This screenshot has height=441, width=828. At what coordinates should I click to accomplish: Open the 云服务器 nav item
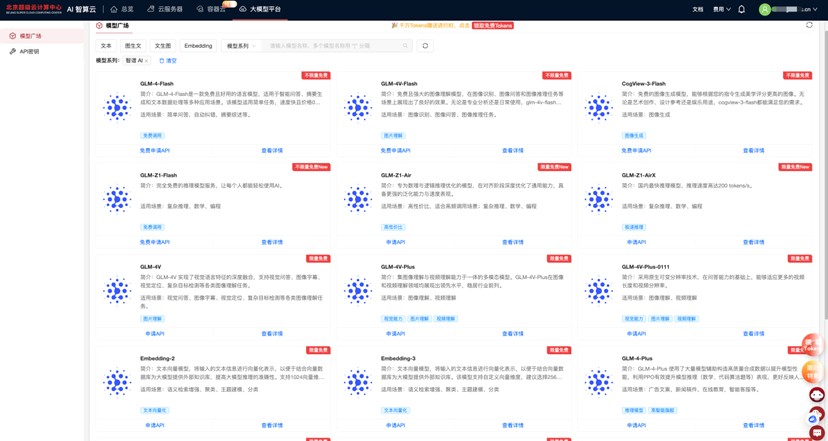[x=165, y=9]
